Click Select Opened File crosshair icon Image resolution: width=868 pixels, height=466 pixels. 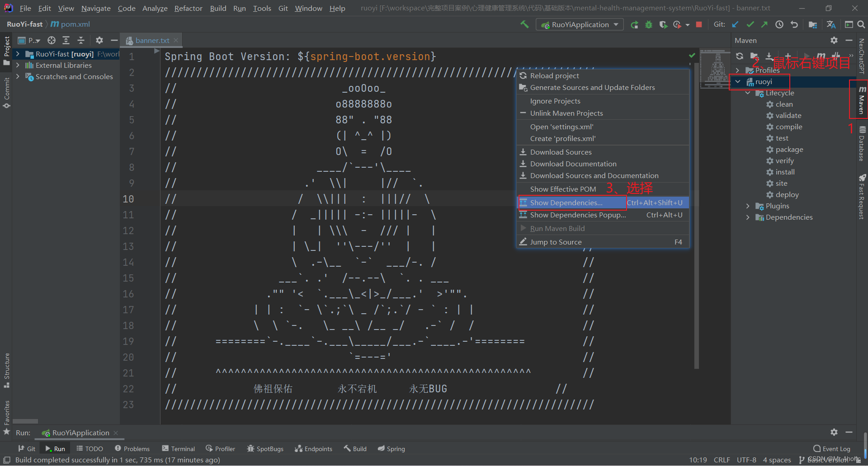[52, 40]
